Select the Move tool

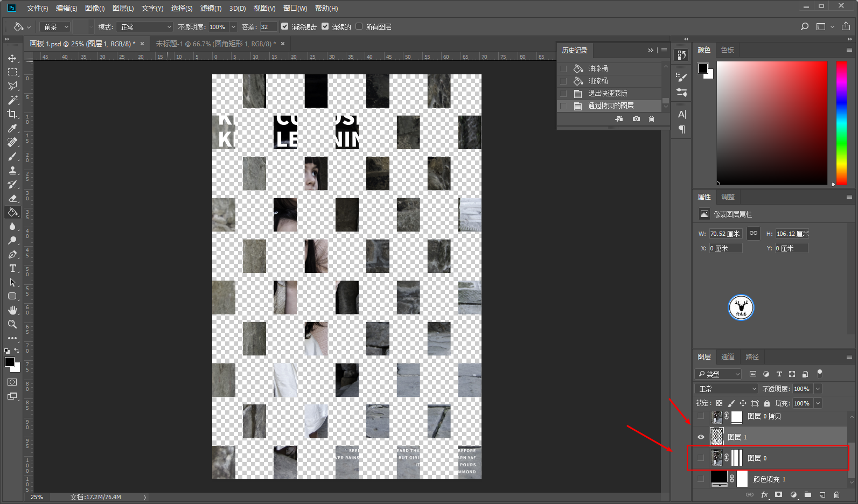[x=12, y=58]
